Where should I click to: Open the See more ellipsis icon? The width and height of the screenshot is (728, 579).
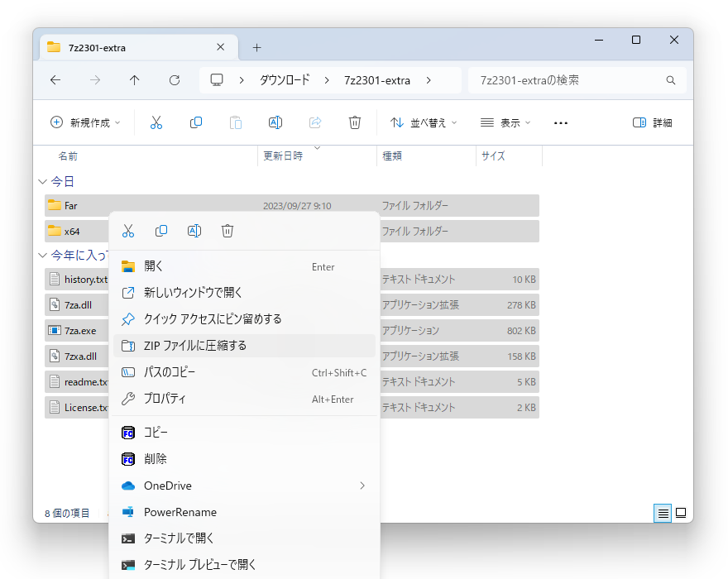(x=561, y=122)
